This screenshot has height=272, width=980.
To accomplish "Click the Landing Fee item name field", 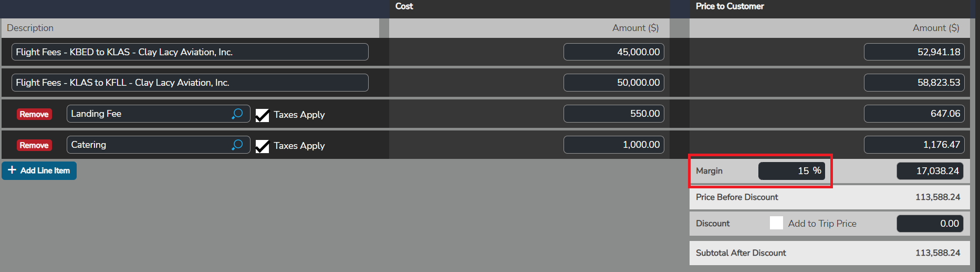I will click(147, 114).
